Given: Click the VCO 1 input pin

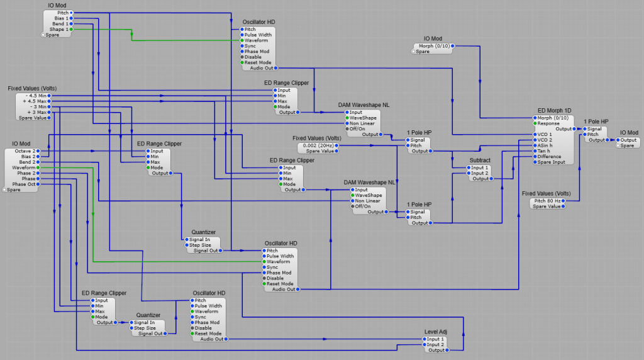Looking at the screenshot, I should click(x=534, y=134).
